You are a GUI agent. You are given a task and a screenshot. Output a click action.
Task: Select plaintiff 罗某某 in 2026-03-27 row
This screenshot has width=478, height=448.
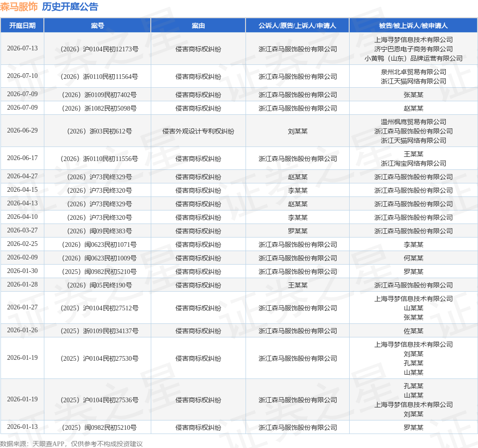click(x=297, y=231)
